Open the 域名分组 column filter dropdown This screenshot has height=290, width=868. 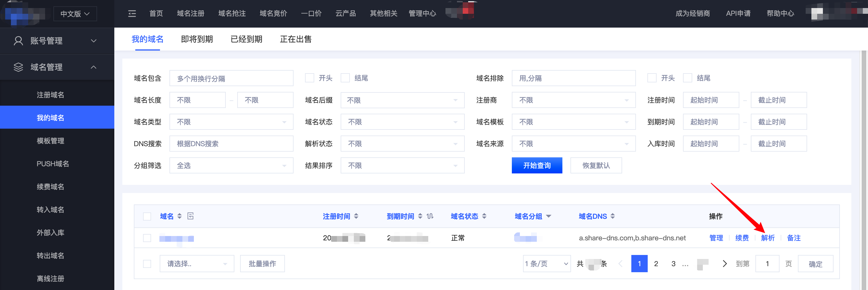[x=549, y=216]
